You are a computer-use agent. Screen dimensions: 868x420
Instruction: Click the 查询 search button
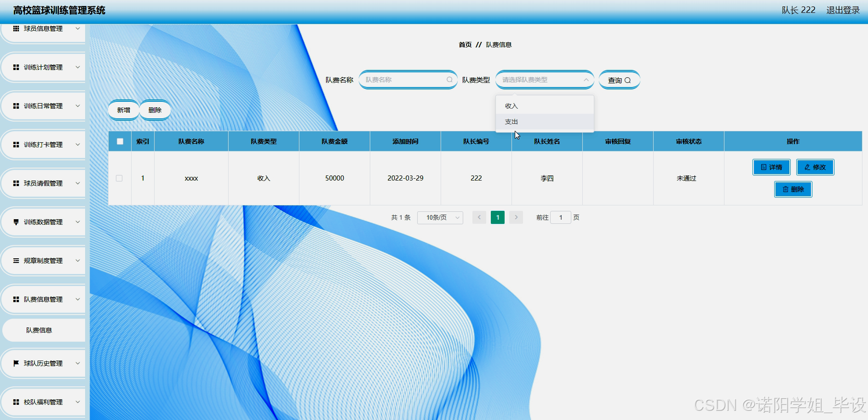tap(619, 80)
